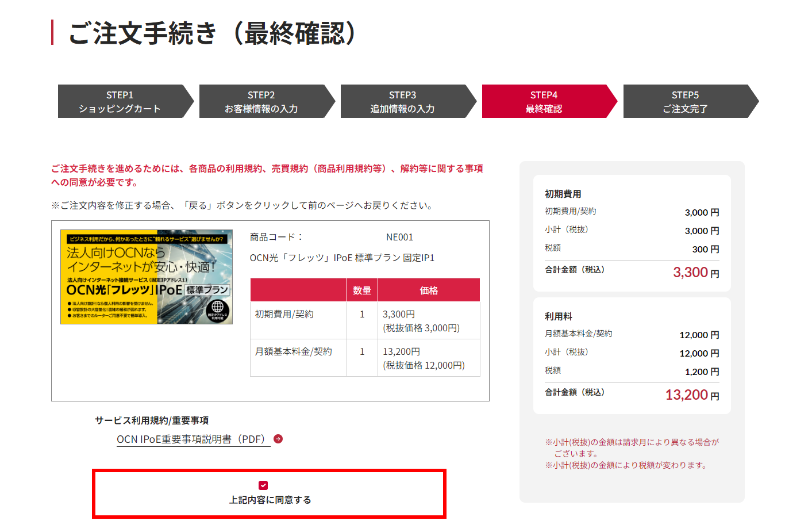
Task: Select STEP4 最終確認 step
Action: [550, 101]
